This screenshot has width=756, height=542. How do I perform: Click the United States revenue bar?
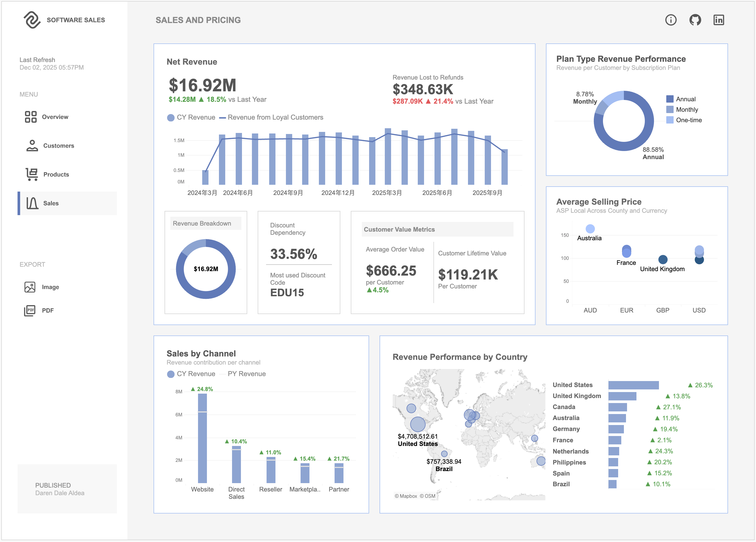pyautogui.click(x=633, y=385)
